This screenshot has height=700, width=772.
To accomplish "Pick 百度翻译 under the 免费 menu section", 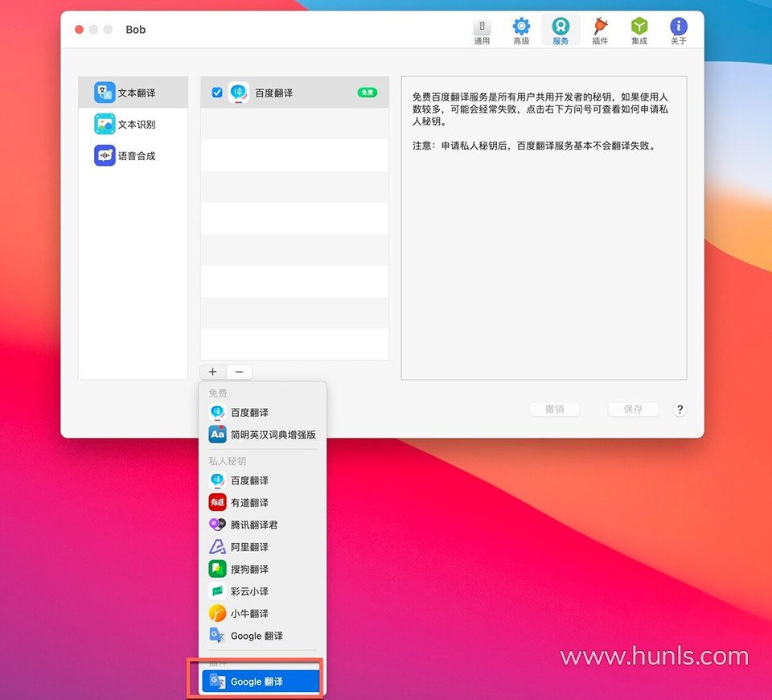I will pyautogui.click(x=262, y=412).
